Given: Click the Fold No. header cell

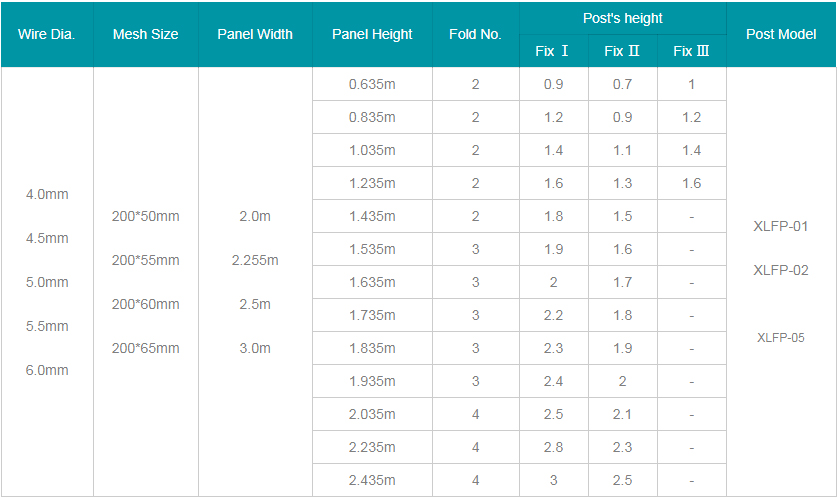Looking at the screenshot, I should click(476, 34).
